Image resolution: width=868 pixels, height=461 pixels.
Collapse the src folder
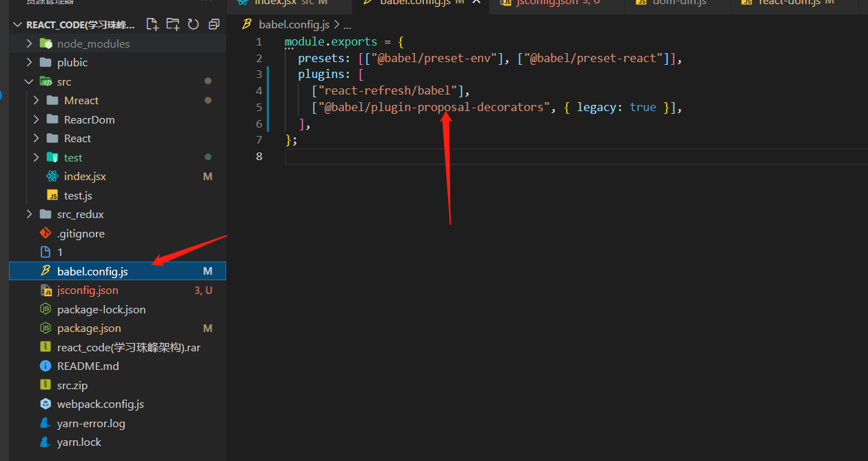pos(28,81)
